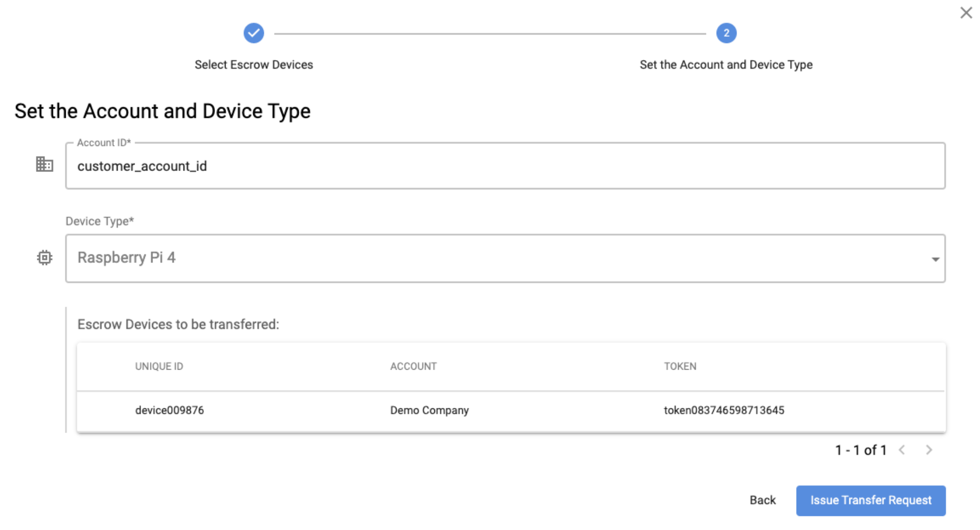Screen dimensions: 980x530
Task: Click the Device Type* field label
Action: coord(100,221)
